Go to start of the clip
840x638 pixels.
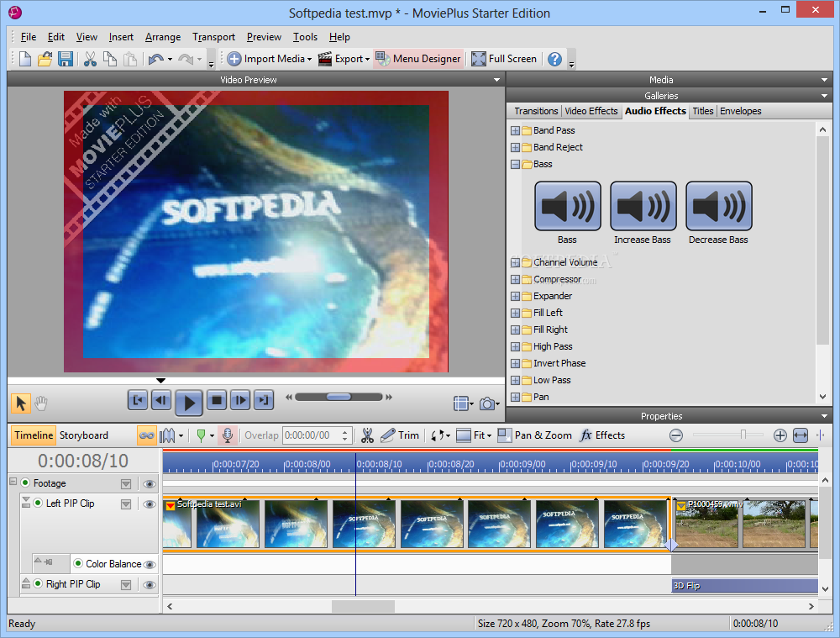[137, 400]
